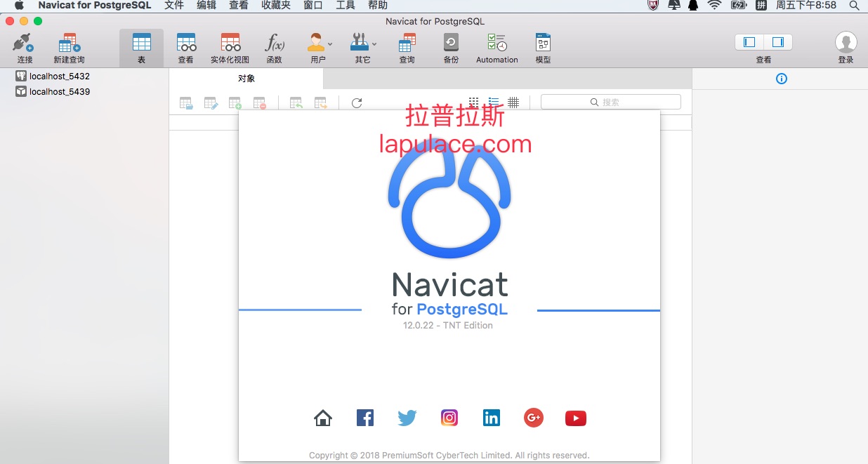
Task: Open the 编辑 edit menu
Action: coord(206,6)
